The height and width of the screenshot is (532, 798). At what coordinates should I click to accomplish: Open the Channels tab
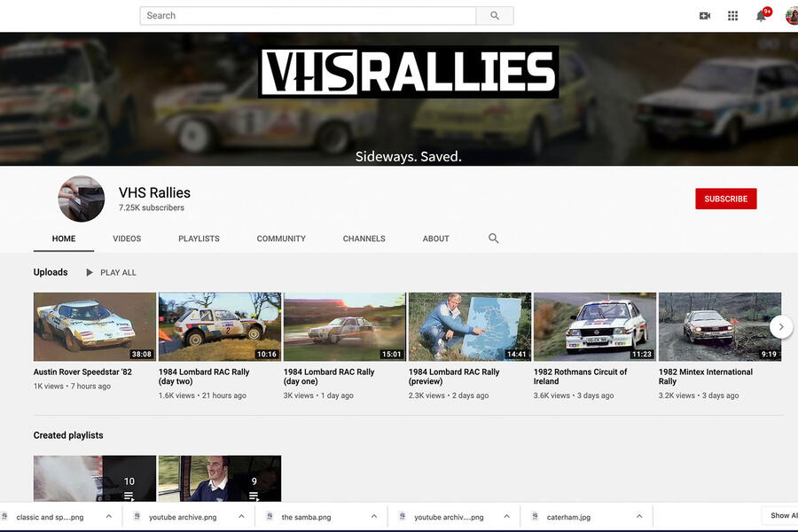point(364,239)
